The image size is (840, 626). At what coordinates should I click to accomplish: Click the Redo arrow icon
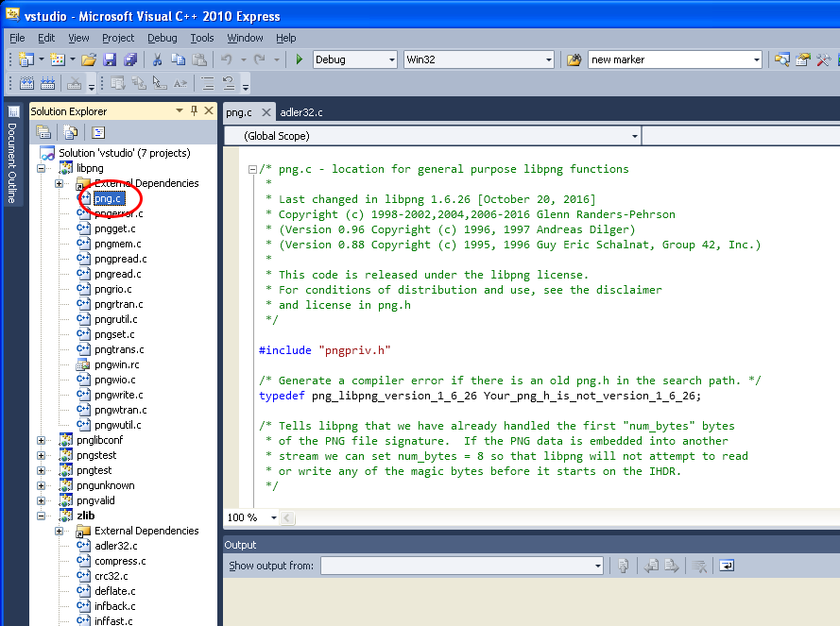[260, 59]
